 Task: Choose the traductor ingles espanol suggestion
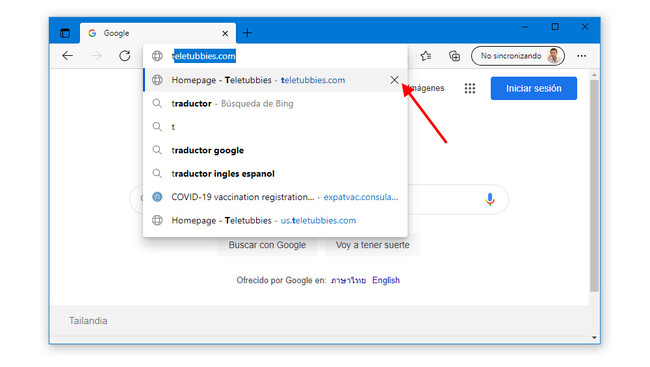tap(275, 173)
